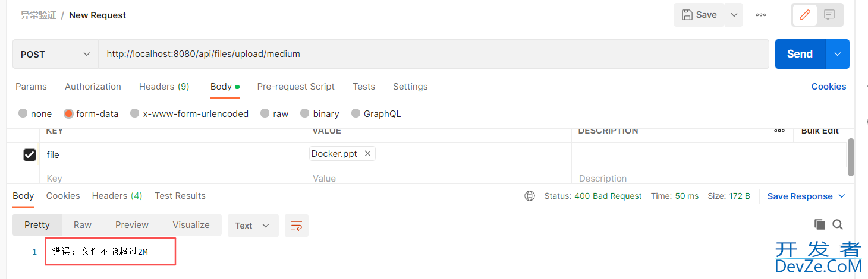Click the 异常验证 collection breadcrumb
868x279 pixels.
[x=38, y=15]
